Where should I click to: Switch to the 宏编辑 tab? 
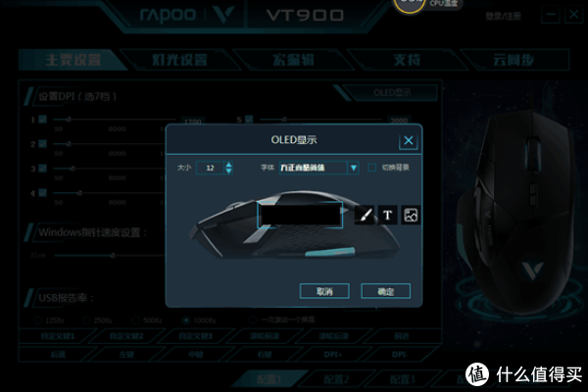(x=293, y=60)
